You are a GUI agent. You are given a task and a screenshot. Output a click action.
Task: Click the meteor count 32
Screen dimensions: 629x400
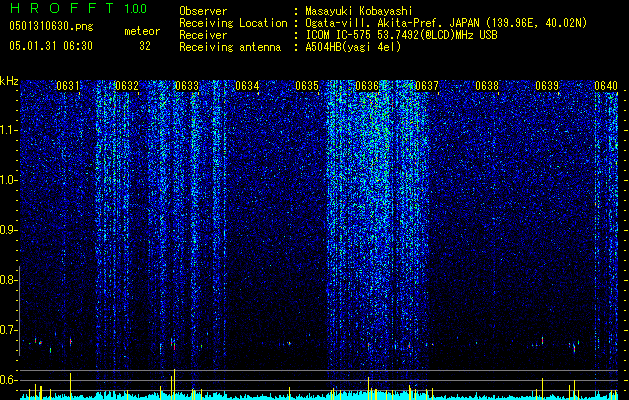point(145,46)
